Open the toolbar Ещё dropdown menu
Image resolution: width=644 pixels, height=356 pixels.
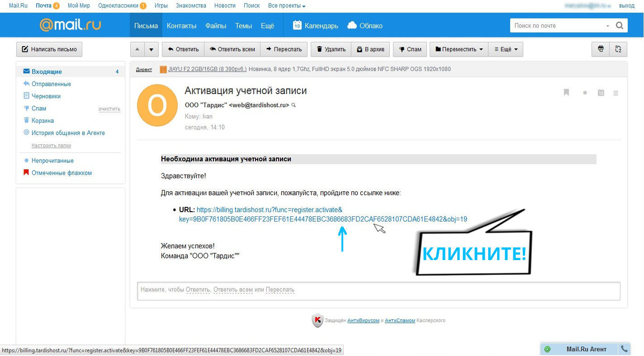coord(506,49)
